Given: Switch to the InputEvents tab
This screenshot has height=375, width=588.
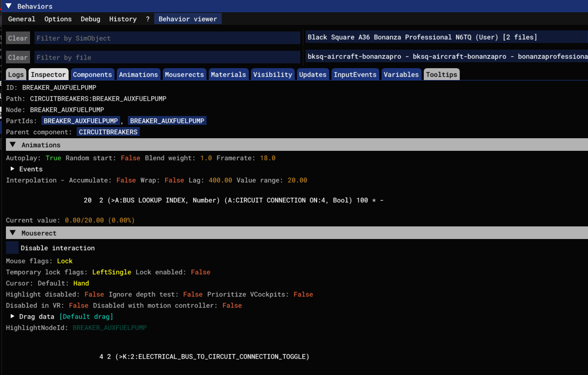Looking at the screenshot, I should (x=355, y=74).
